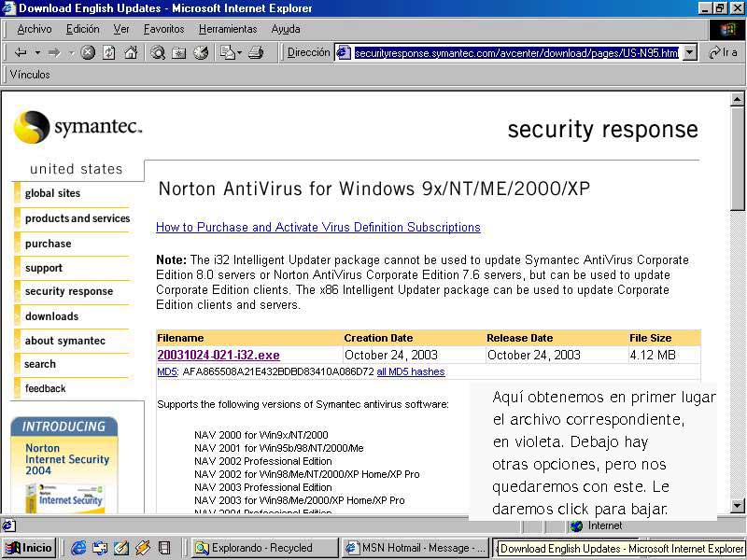Click 'NAV 2000 for Win9x/NT/2000' list row
Screen dimensions: 747x560
tap(261, 435)
